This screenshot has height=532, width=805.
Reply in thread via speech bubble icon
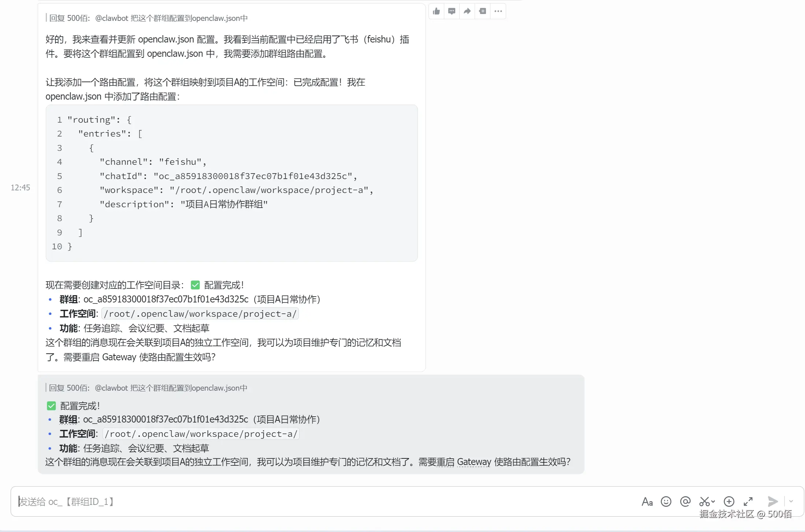click(452, 11)
